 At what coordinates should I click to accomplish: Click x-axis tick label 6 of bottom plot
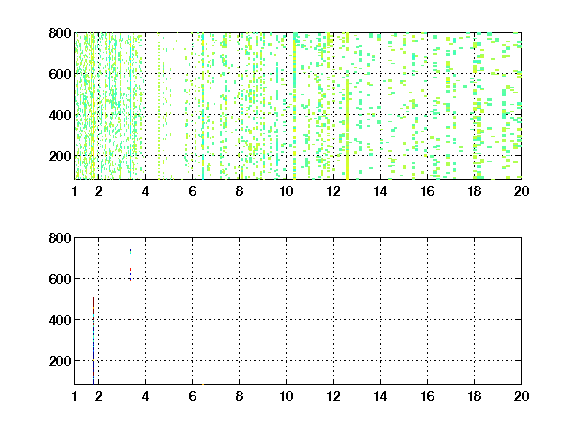pyautogui.click(x=192, y=396)
